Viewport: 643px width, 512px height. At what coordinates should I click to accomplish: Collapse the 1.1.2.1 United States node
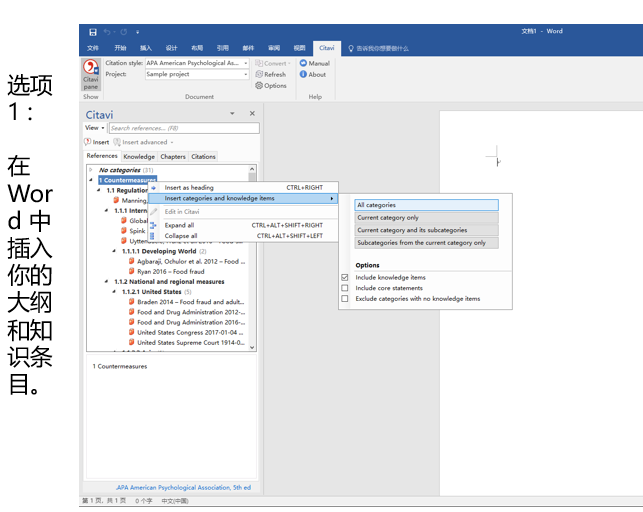[114, 291]
